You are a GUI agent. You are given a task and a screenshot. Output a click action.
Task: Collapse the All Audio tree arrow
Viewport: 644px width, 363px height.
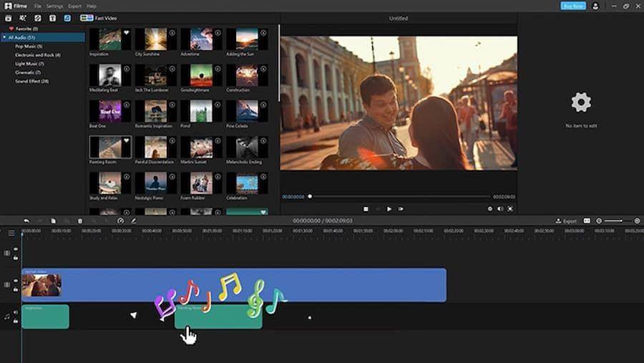[x=4, y=37]
